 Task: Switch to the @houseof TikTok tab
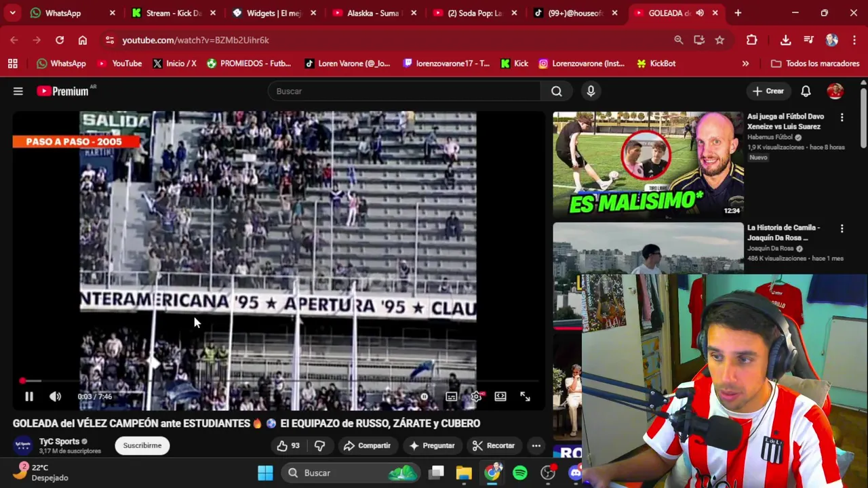[574, 13]
